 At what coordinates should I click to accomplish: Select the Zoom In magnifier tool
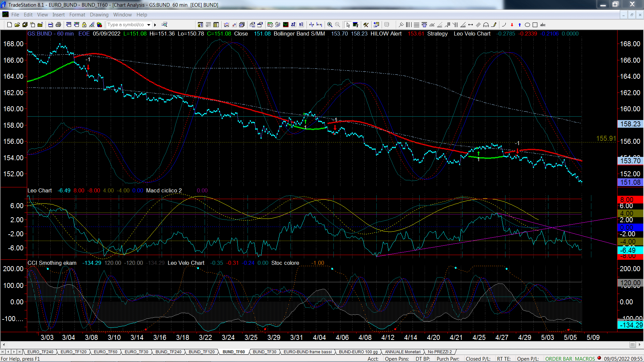[330, 25]
